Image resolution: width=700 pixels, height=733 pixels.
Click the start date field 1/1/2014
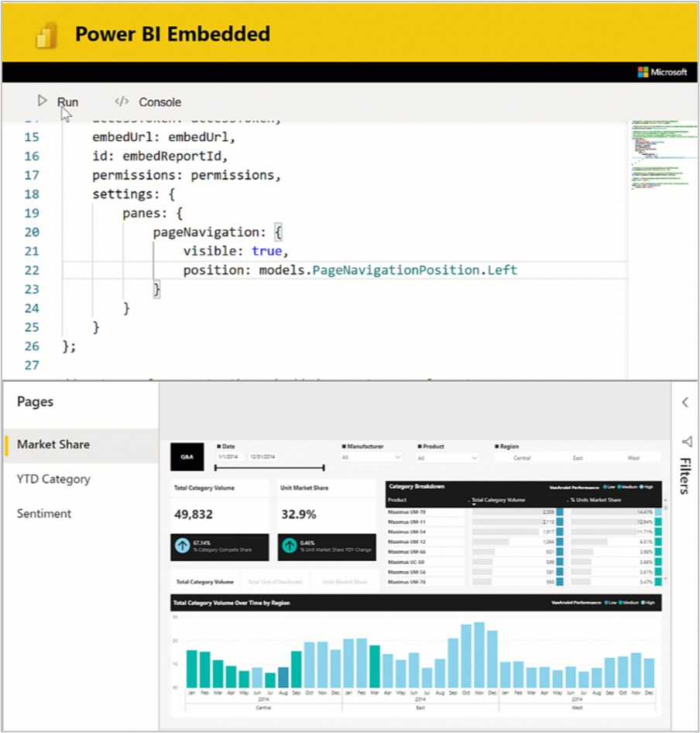[228, 456]
